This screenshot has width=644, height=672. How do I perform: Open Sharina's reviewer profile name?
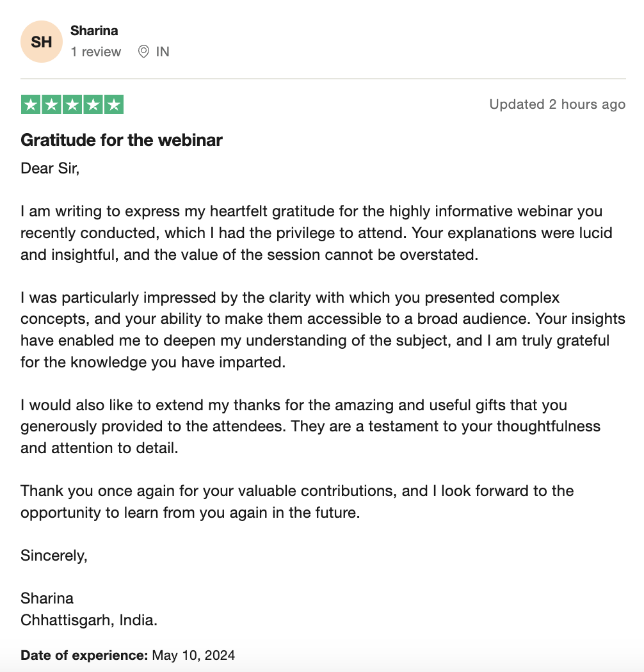94,31
